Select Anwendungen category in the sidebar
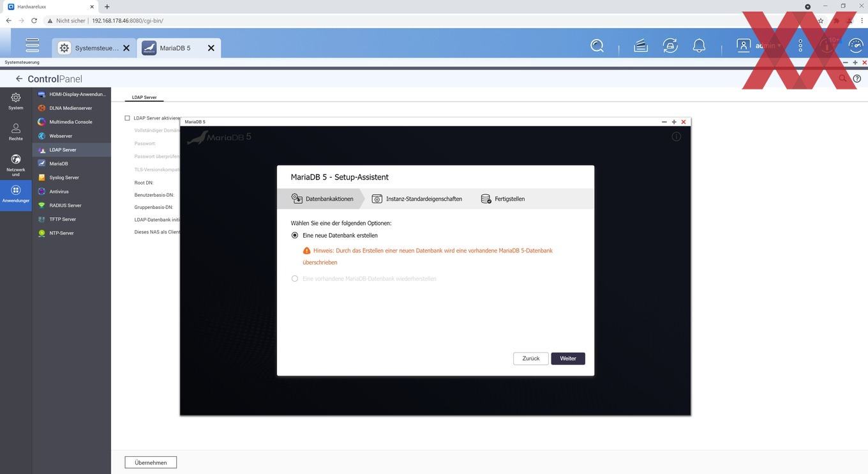 tap(16, 194)
